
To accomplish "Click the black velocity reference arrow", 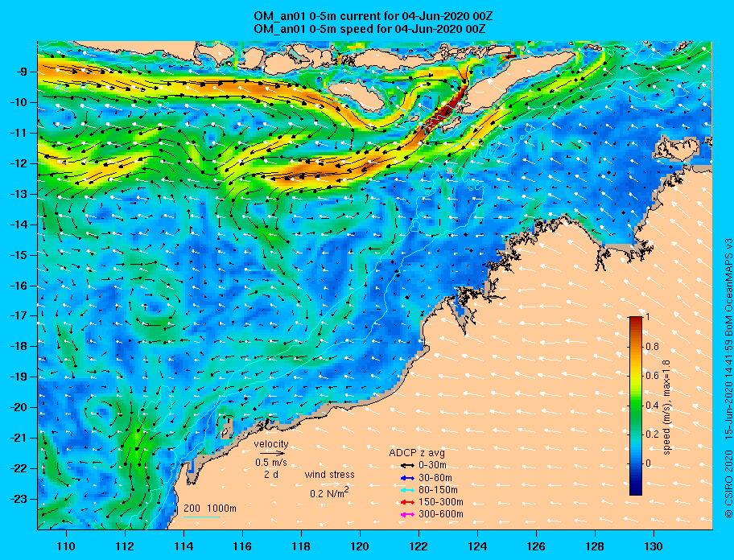I will tap(272, 453).
